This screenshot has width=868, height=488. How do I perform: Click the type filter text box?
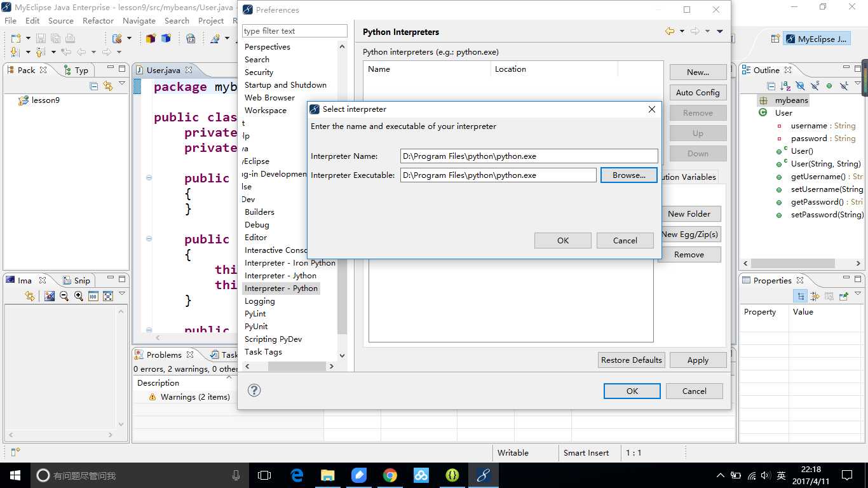(295, 30)
